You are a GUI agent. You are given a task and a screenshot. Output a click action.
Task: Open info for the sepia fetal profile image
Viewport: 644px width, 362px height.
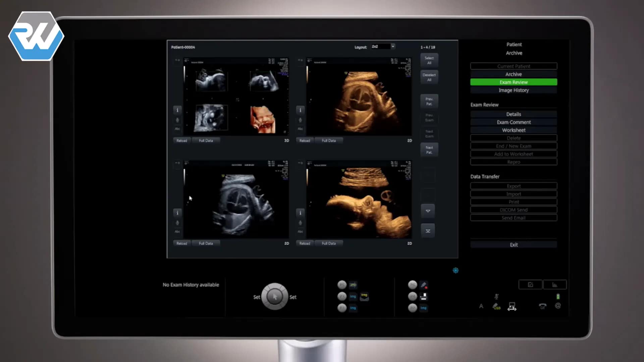(x=300, y=213)
